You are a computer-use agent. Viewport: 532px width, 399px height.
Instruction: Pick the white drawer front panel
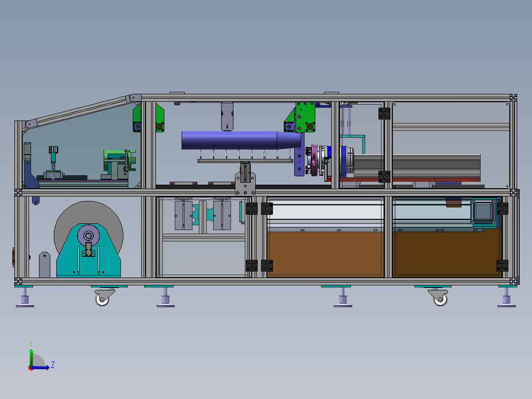(325, 212)
